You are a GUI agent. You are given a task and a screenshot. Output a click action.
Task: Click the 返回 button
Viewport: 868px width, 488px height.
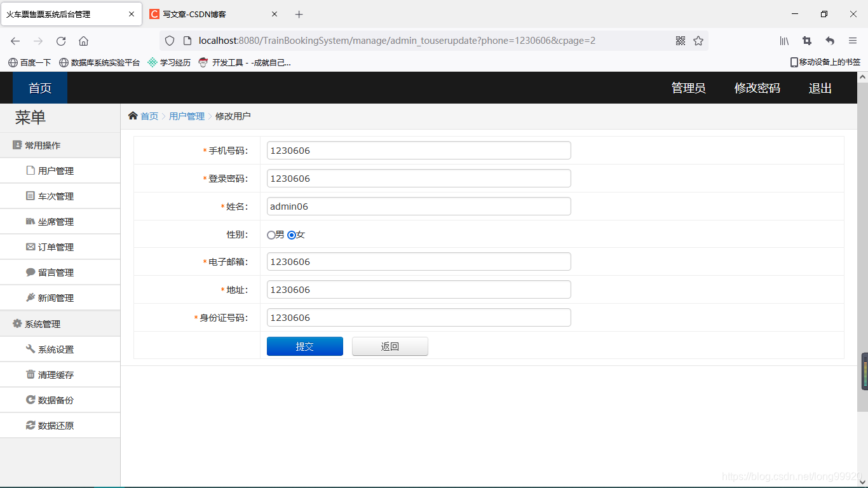390,346
